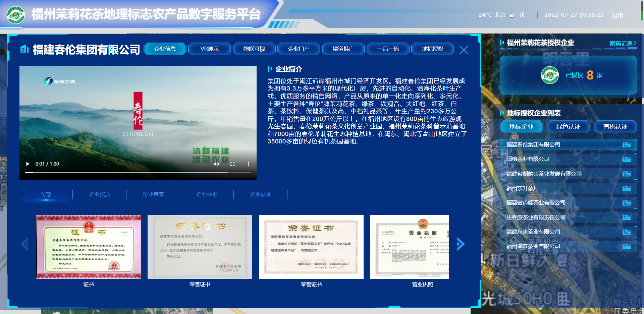Select the 一品一码 tab
Image resolution: width=644 pixels, height=314 pixels.
[388, 49]
